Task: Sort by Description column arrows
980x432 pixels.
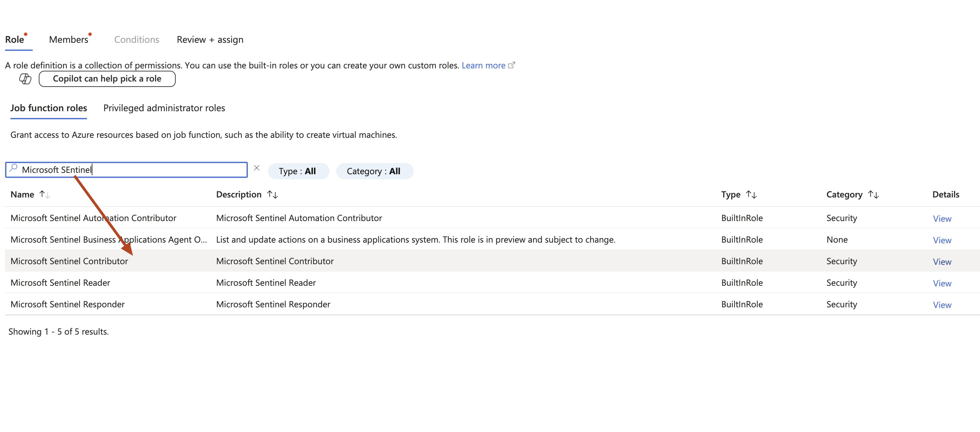Action: click(272, 194)
